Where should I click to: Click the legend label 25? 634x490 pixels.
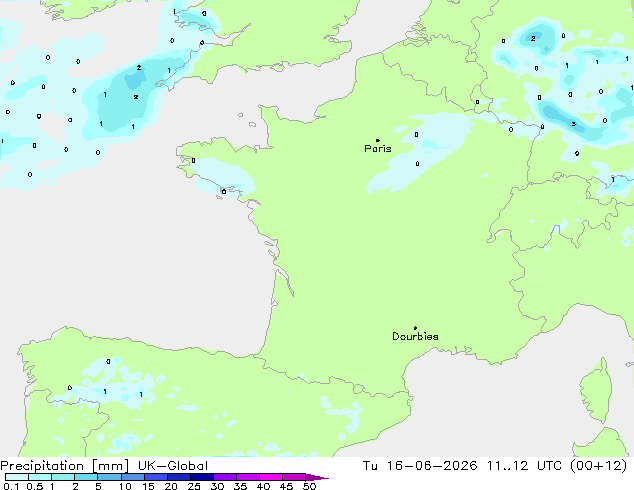[194, 486]
